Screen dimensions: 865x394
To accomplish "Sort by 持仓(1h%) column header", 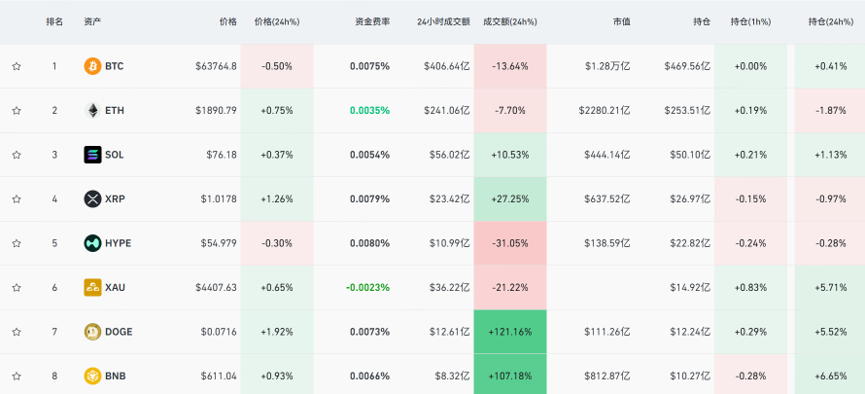I will (751, 22).
